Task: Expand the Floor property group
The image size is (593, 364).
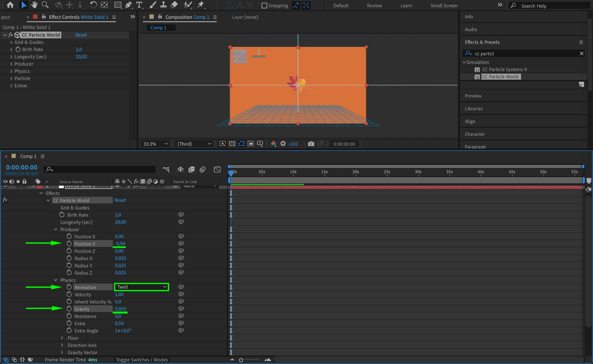Action: click(62, 338)
